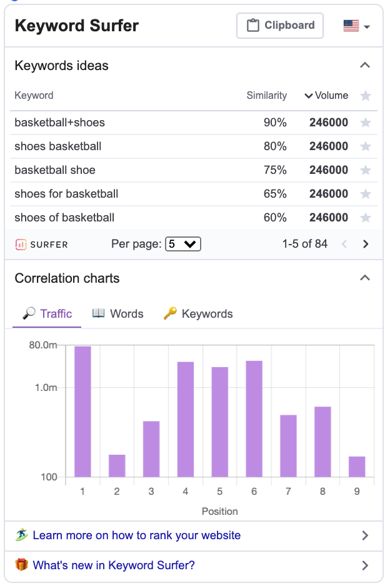Click the Clipboard button
390x588 pixels.
(280, 26)
